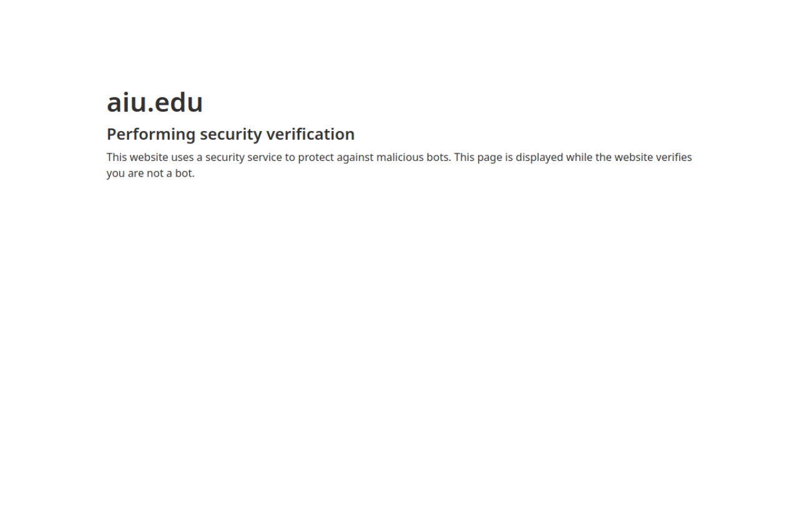Click the word 'while' in the description
Viewport: 799px width, 532px height.
pyautogui.click(x=579, y=157)
